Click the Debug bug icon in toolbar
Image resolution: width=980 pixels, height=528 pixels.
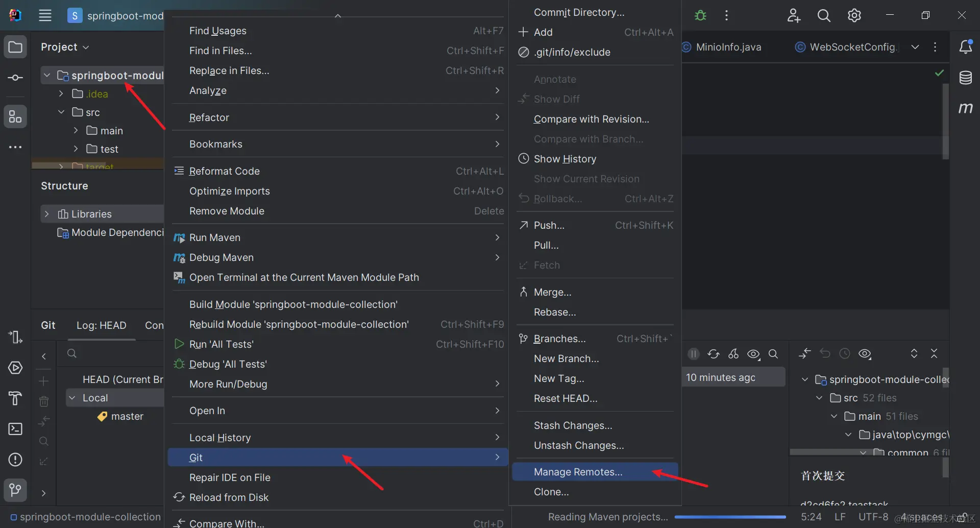click(x=701, y=15)
